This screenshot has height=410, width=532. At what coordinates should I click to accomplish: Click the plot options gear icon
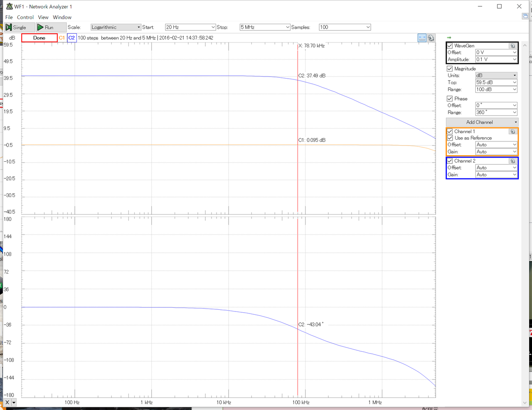[x=431, y=38]
